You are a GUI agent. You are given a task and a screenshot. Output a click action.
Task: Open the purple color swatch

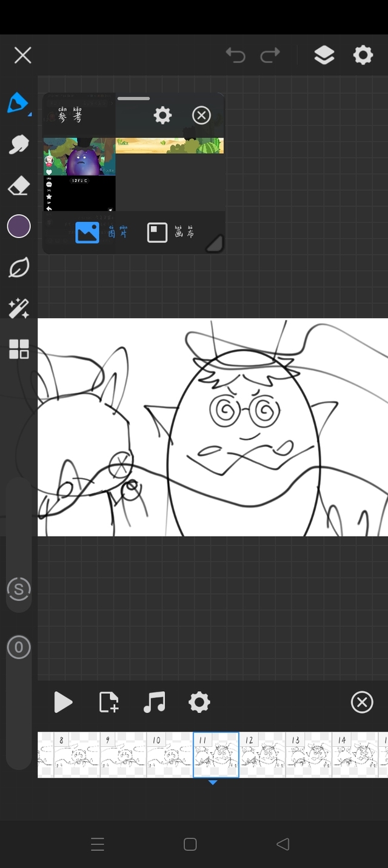pos(19,227)
